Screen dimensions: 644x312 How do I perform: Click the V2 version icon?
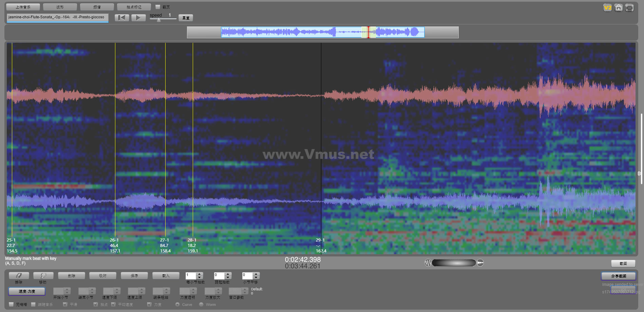pyautogui.click(x=607, y=8)
